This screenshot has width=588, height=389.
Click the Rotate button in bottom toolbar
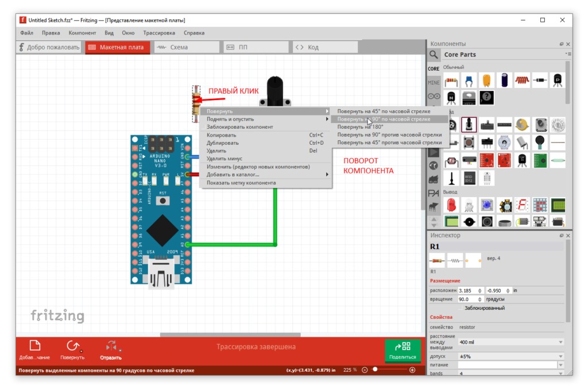tap(72, 350)
